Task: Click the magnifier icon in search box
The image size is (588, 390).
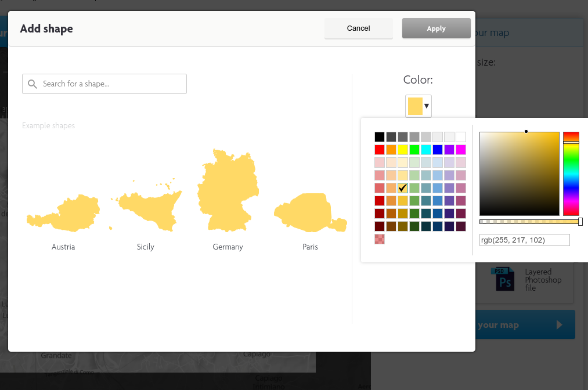Action: [x=33, y=84]
